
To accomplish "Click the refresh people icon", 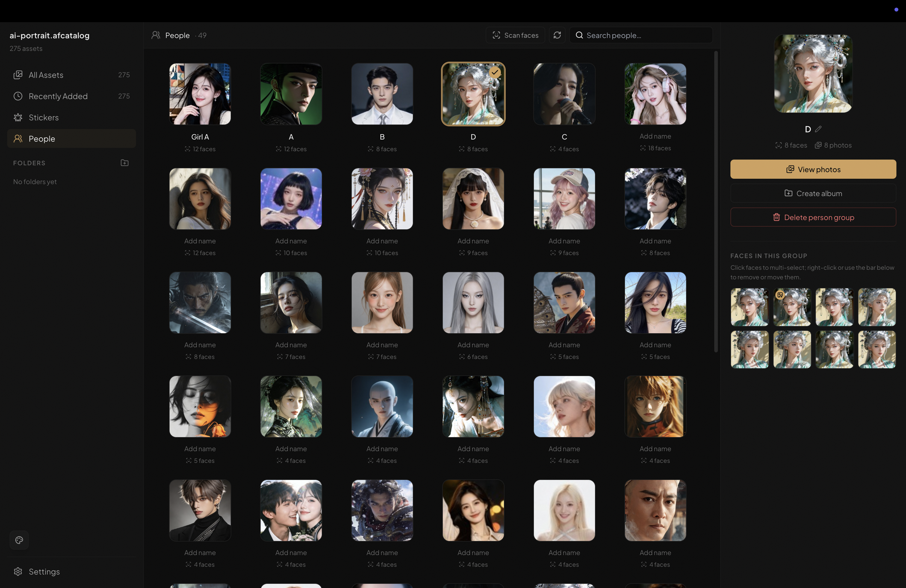I will tap(557, 35).
